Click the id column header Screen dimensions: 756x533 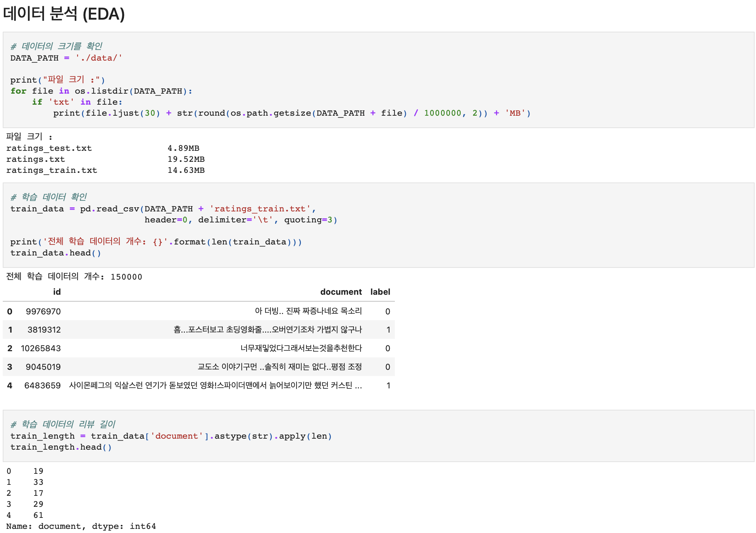pos(57,292)
